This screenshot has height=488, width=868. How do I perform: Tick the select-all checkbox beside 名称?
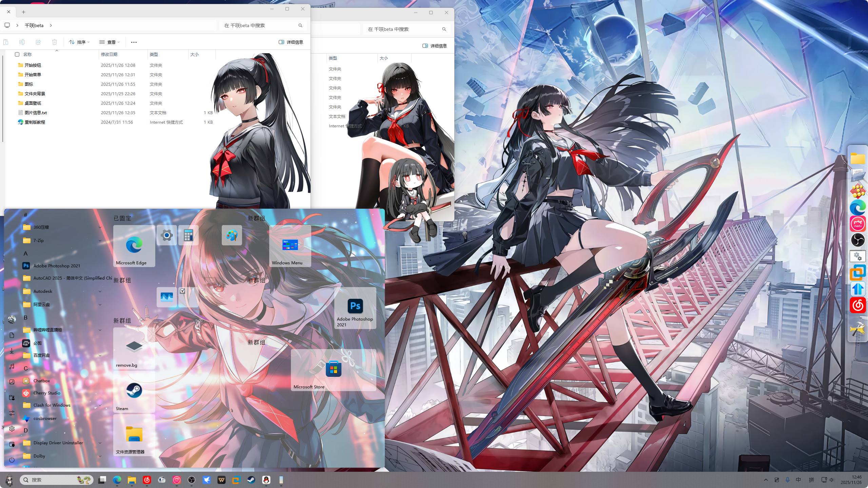[x=17, y=54]
